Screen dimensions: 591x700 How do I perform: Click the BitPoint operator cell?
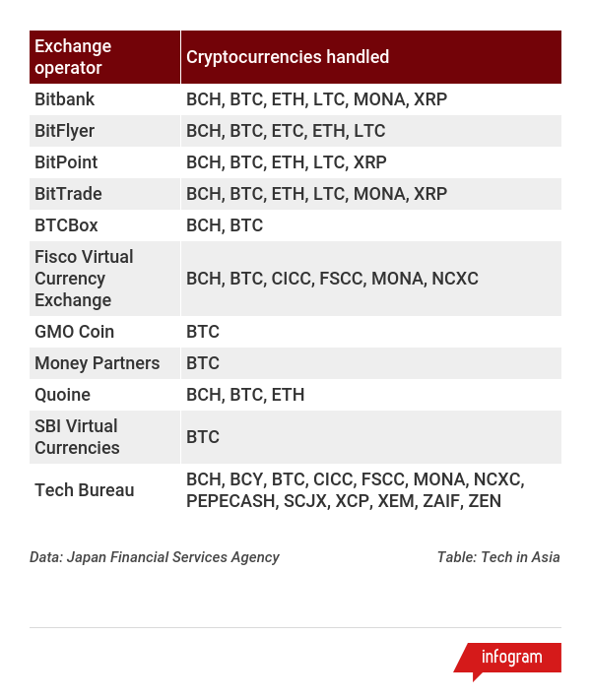[x=104, y=162]
